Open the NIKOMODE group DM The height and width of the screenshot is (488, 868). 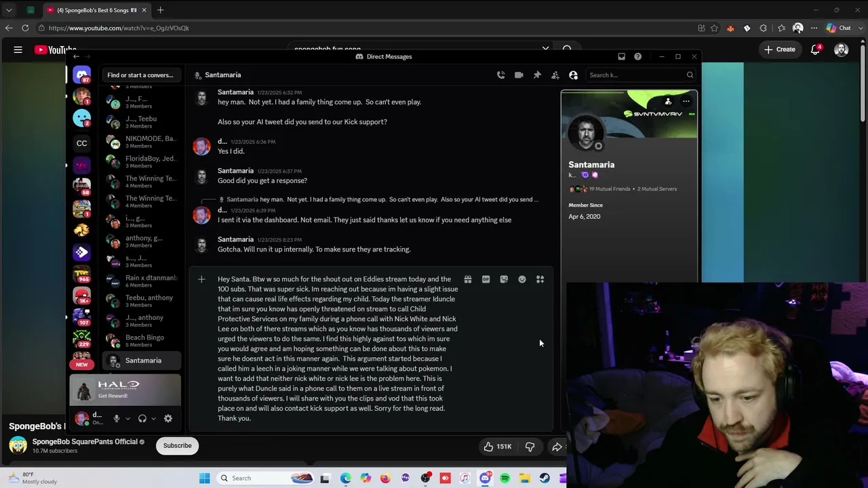(142, 142)
